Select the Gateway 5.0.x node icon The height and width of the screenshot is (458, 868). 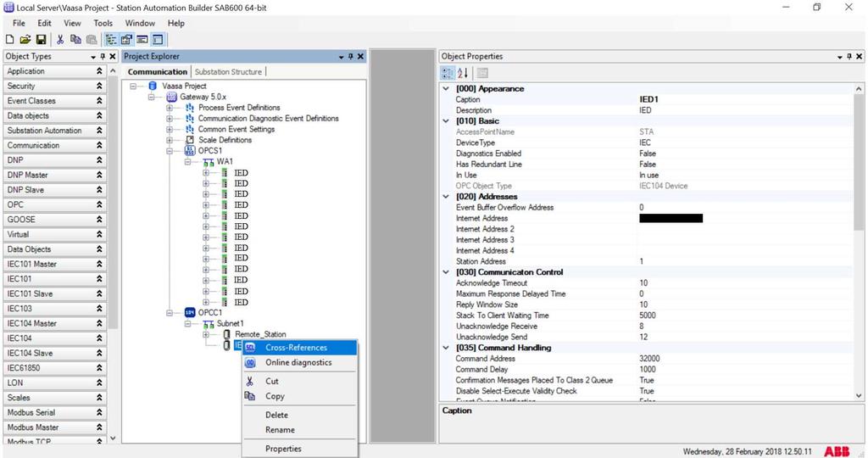tap(171, 97)
